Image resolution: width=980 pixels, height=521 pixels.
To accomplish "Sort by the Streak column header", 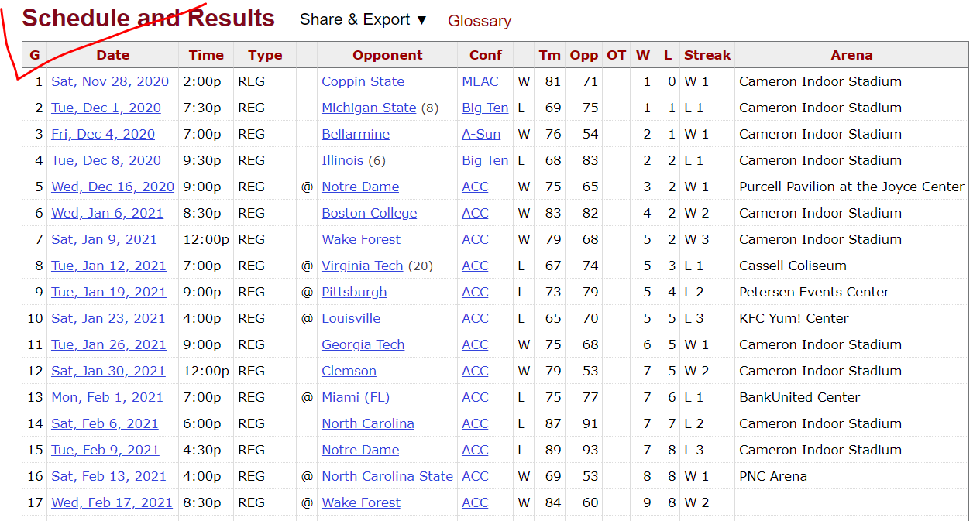I will (x=707, y=55).
